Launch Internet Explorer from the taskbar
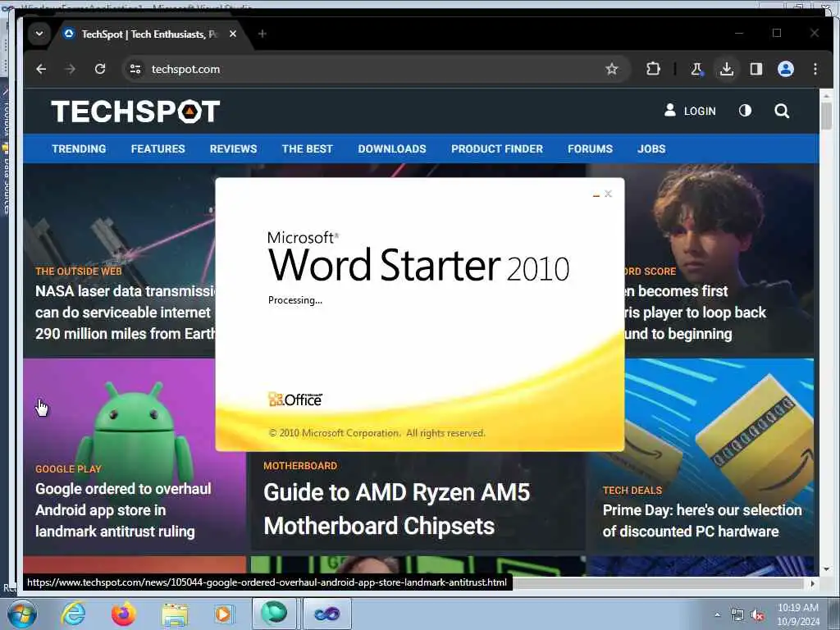840x630 pixels. click(73, 614)
